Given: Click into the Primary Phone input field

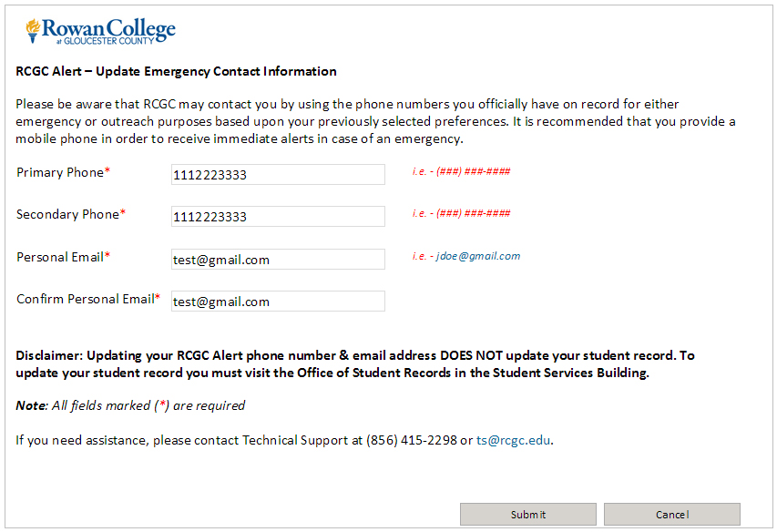Looking at the screenshot, I should (x=278, y=175).
